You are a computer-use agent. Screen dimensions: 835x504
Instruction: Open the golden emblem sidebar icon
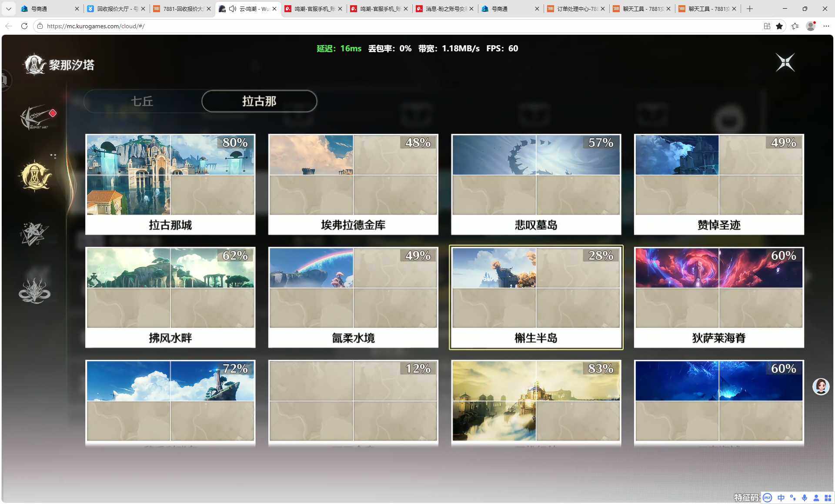(x=36, y=176)
